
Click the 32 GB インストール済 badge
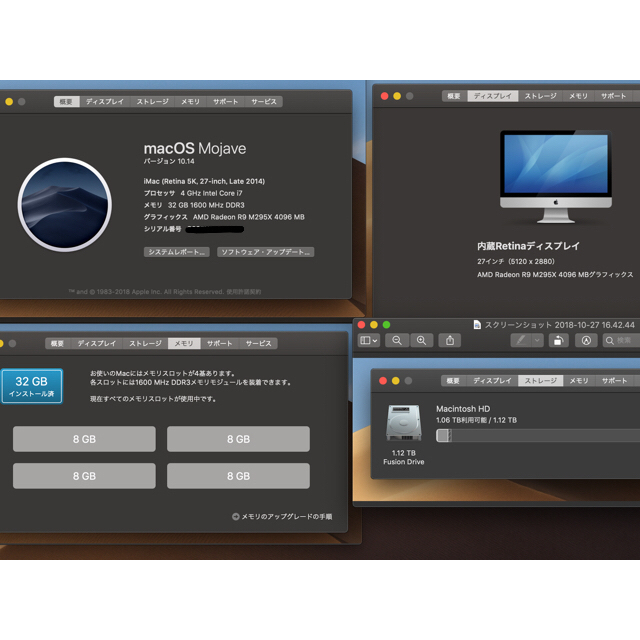point(32,386)
